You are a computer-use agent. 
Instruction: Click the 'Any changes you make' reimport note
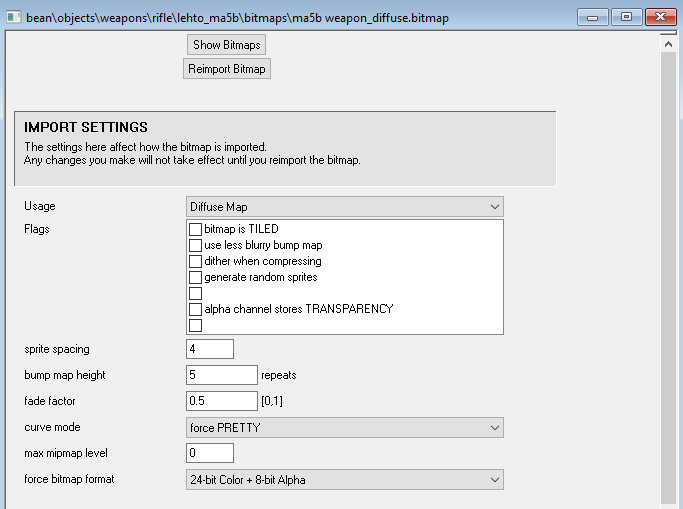click(192, 160)
